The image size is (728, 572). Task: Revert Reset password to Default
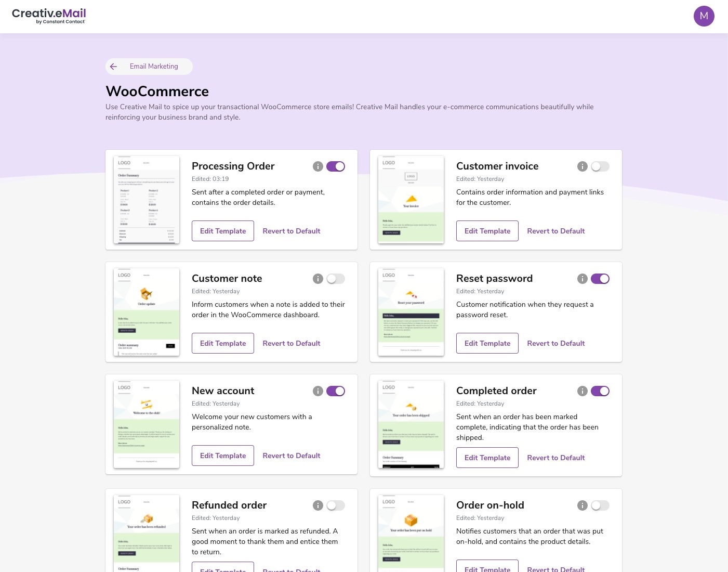[x=556, y=343]
